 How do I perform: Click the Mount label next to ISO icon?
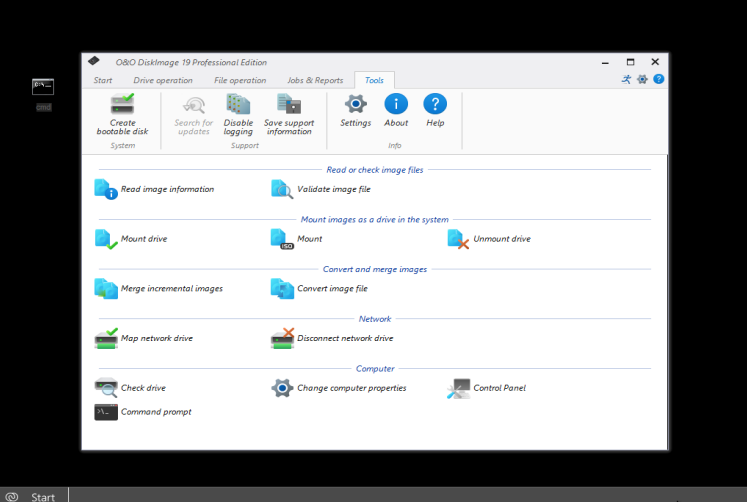pos(309,239)
